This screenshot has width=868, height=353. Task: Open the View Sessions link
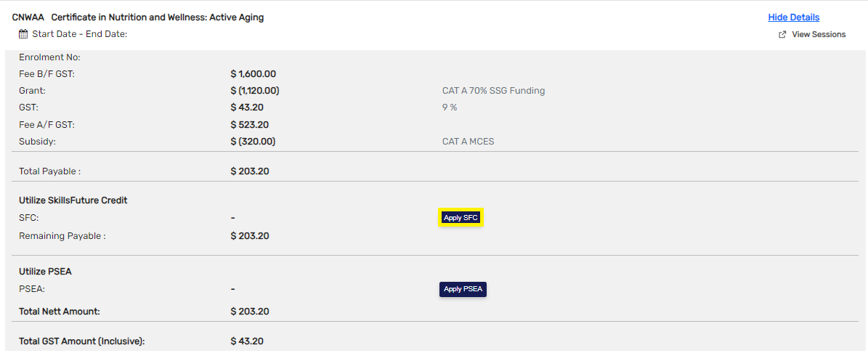(x=819, y=34)
